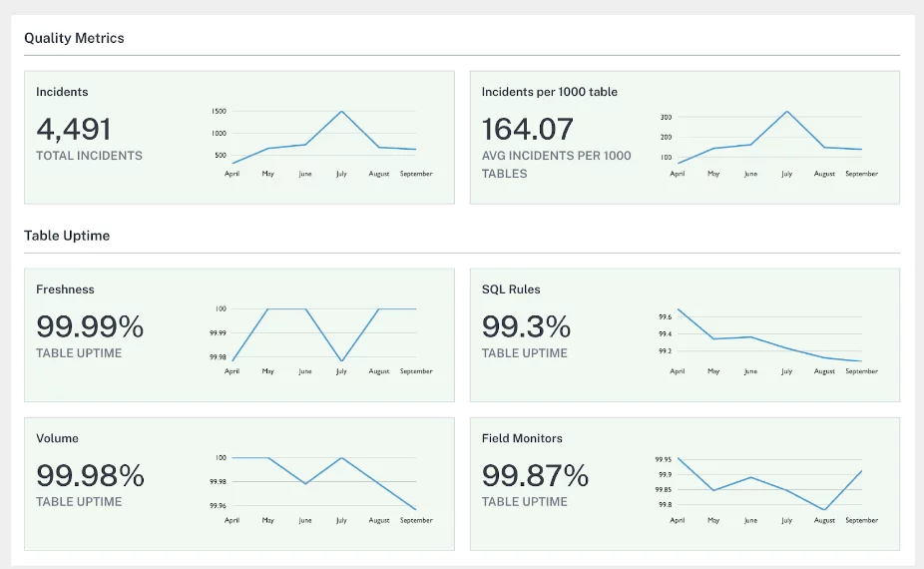Select April starting point on SQL Rules chart
924x569 pixels.
678,309
